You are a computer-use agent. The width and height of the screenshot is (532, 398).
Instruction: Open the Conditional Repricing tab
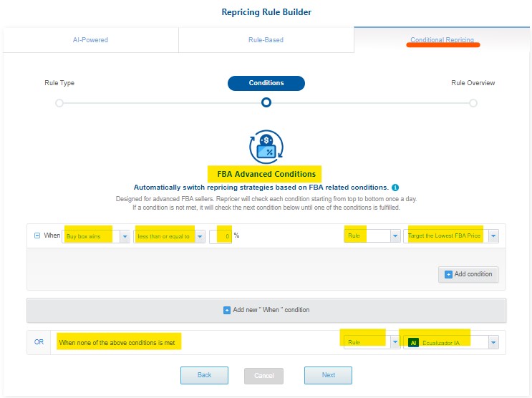442,40
